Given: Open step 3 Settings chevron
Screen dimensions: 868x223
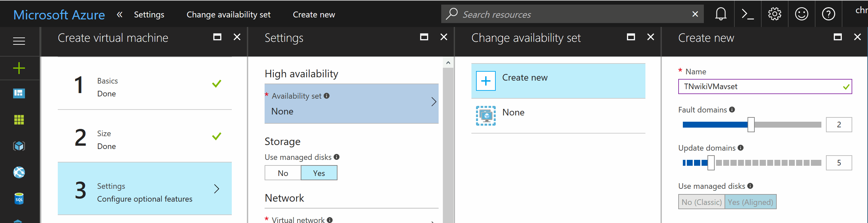Looking at the screenshot, I should [x=217, y=189].
